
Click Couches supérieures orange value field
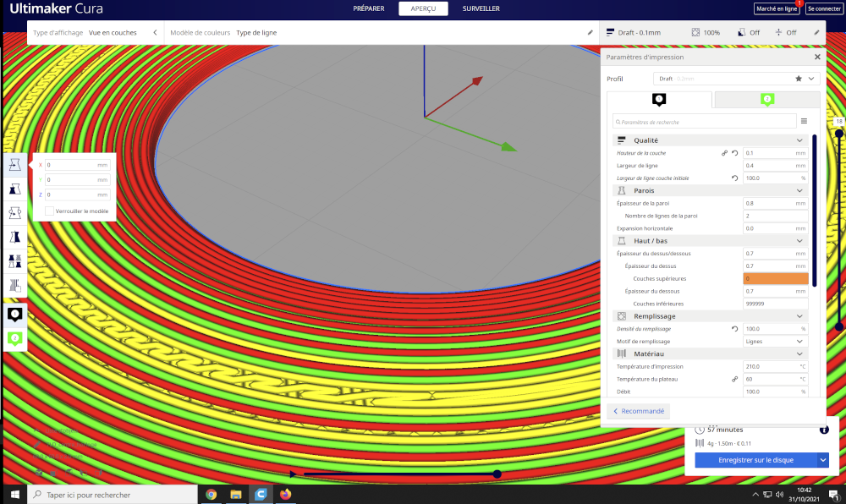775,279
